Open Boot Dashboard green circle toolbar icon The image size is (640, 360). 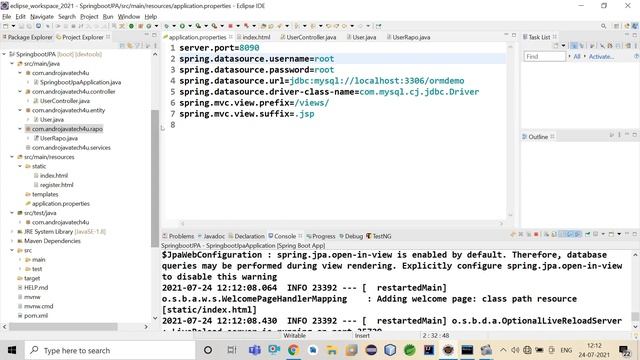click(x=131, y=26)
